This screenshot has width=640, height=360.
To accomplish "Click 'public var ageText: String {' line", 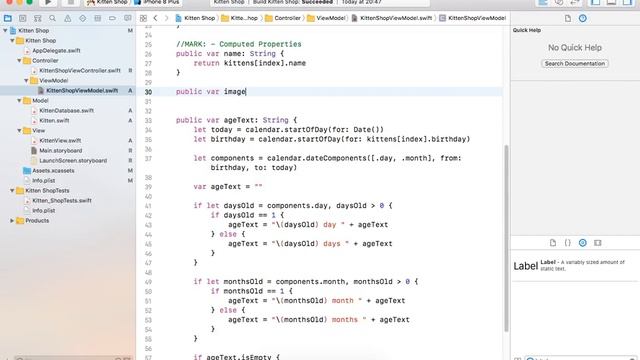I will (x=237, y=120).
